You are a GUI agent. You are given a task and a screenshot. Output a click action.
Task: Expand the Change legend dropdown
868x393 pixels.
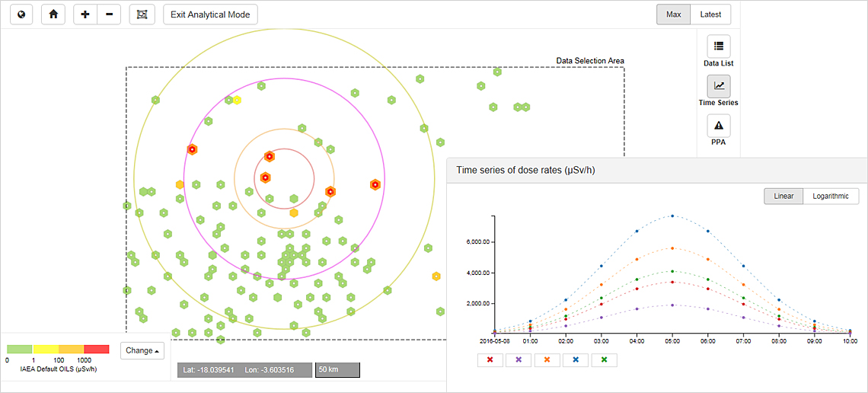point(142,350)
